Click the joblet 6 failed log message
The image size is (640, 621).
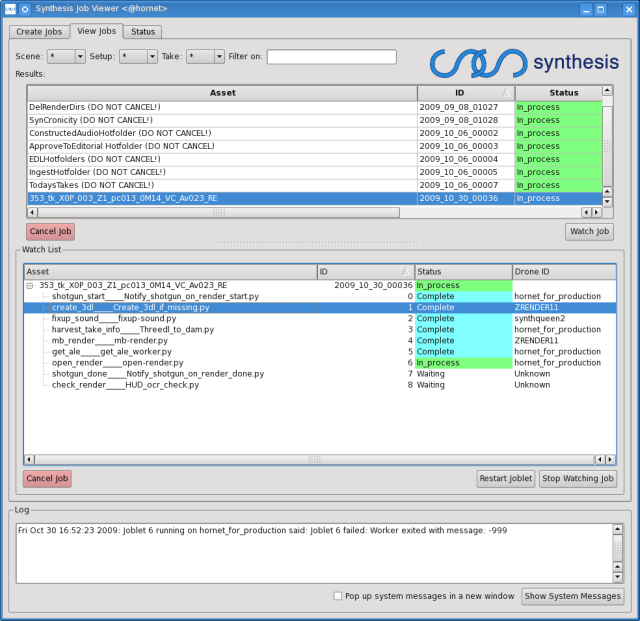(x=262, y=530)
